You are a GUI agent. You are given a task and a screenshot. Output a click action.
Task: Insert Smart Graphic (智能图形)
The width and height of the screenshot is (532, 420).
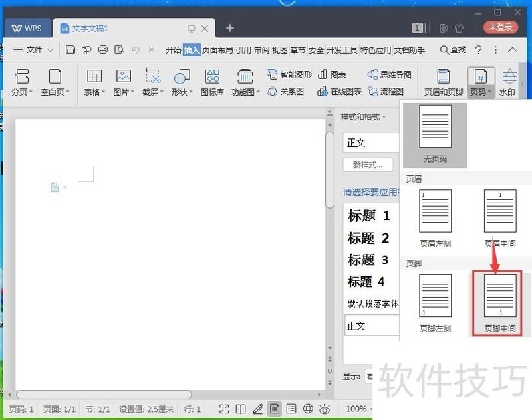point(289,74)
